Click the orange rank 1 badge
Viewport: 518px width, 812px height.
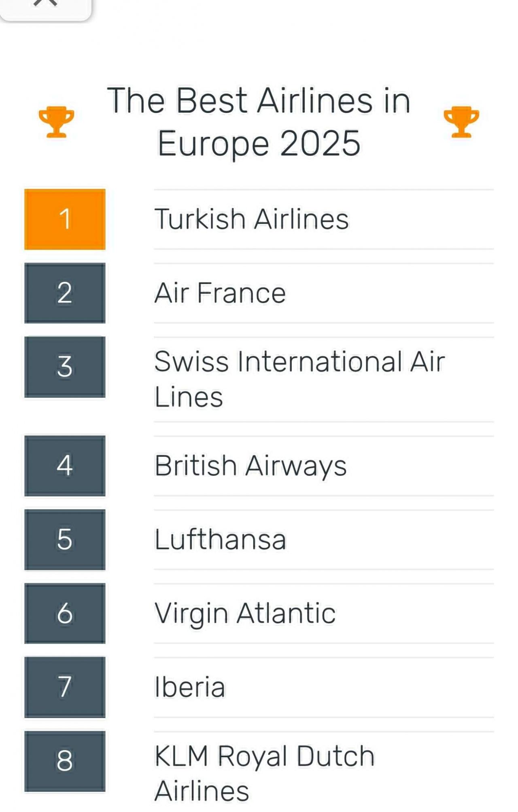[65, 219]
